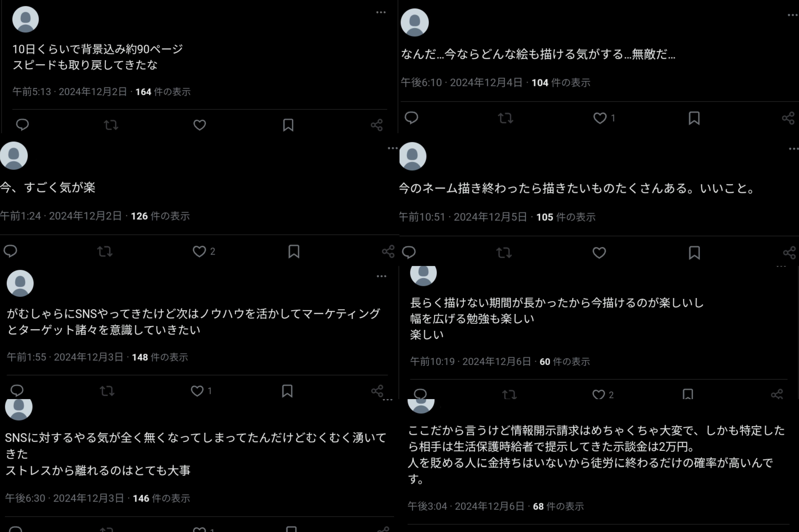Open timestamp 午後6:10 · 2024年12月4日

coord(462,82)
